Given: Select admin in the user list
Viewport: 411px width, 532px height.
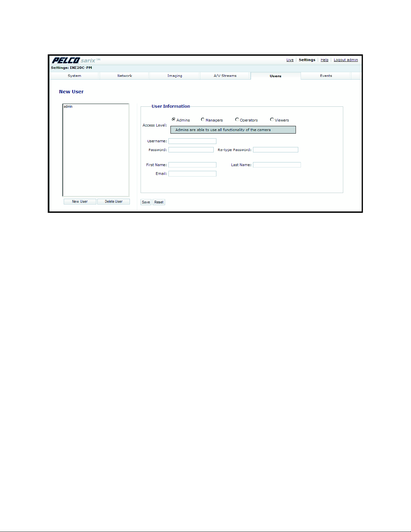Looking at the screenshot, I should [x=68, y=107].
